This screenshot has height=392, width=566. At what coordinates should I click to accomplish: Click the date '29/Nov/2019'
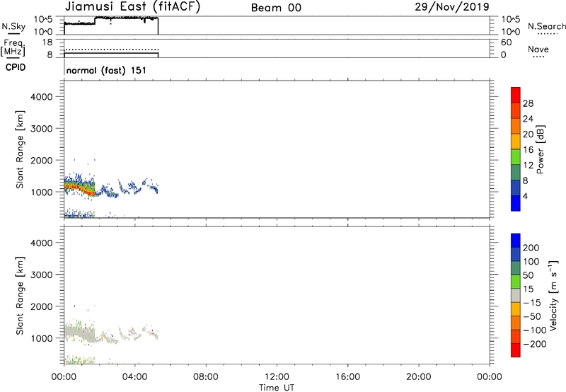pyautogui.click(x=452, y=7)
